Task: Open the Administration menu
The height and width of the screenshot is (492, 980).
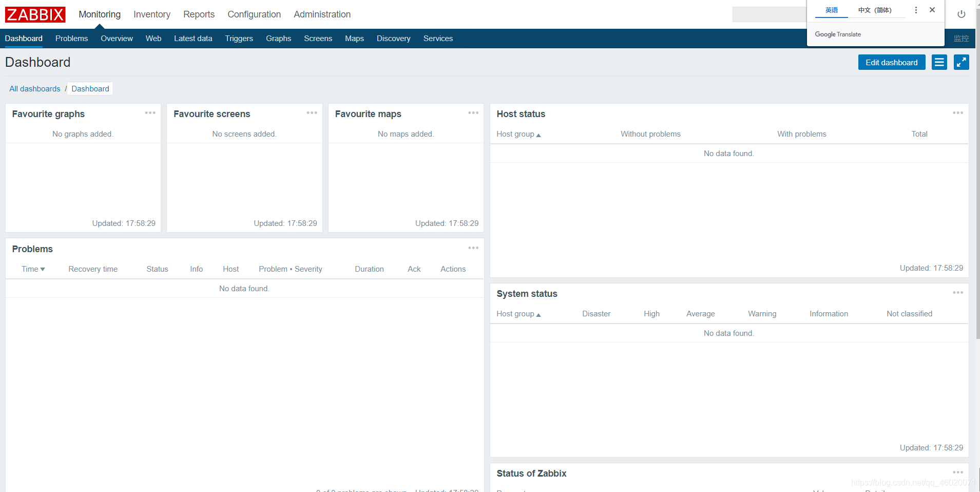Action: (322, 14)
